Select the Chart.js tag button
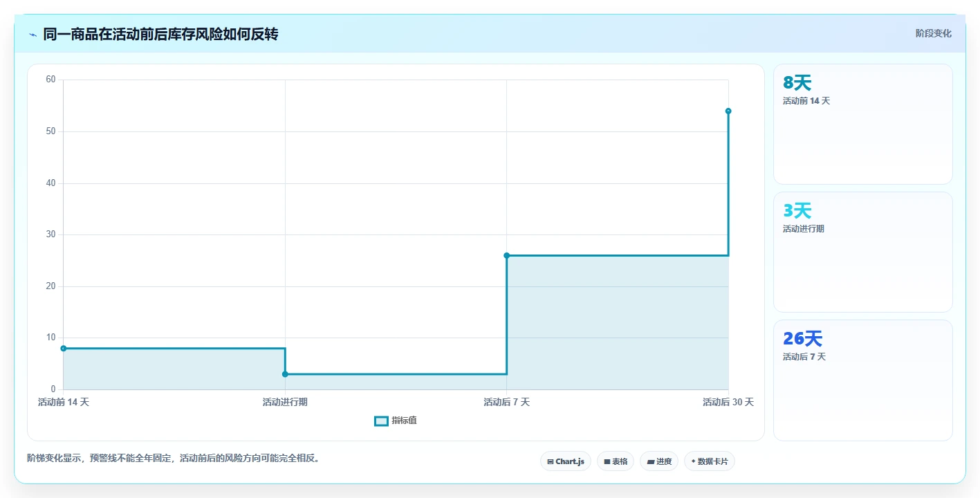Viewport: 980px width, 498px height. click(x=566, y=461)
